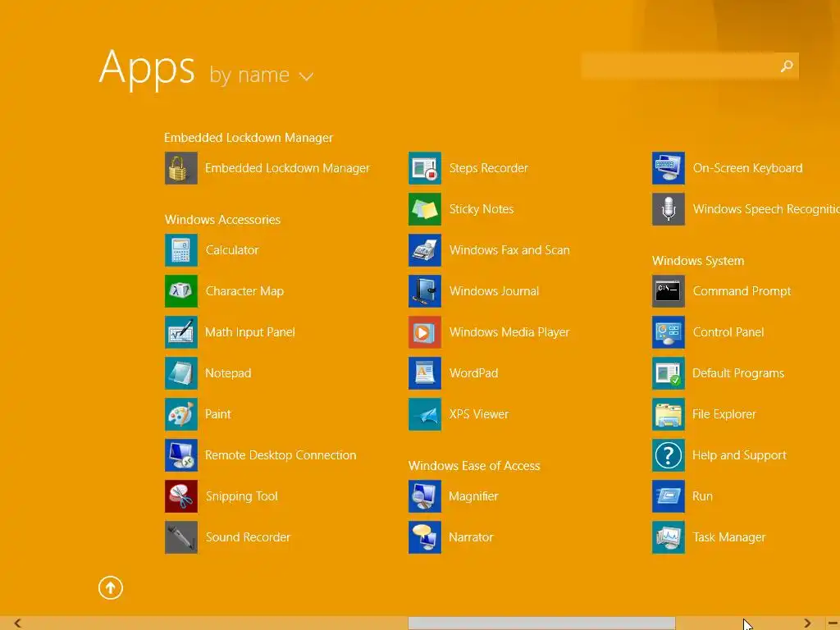This screenshot has height=630, width=840.
Task: Go back to Start with the up arrow button
Action: 111,587
